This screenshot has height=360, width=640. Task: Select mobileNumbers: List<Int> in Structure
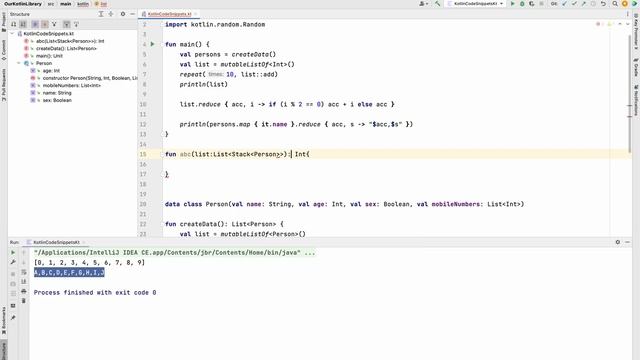[x=71, y=85]
